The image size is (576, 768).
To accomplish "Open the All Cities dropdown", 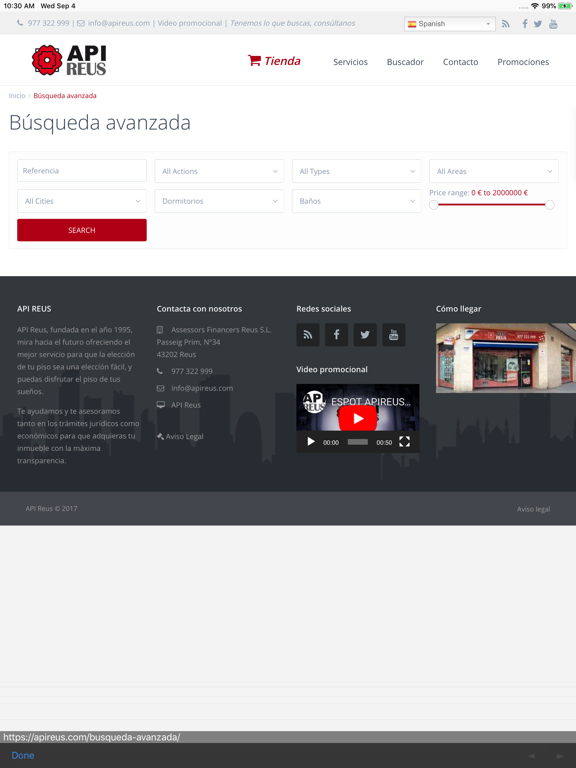I will click(x=82, y=201).
